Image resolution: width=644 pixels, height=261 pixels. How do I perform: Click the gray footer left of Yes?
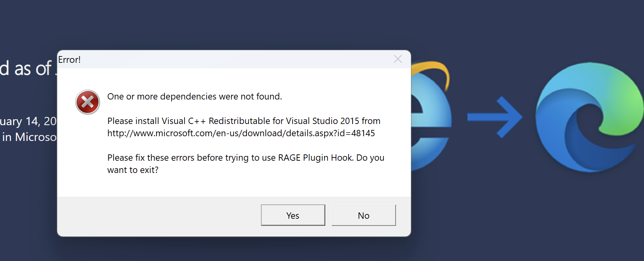pos(158,216)
